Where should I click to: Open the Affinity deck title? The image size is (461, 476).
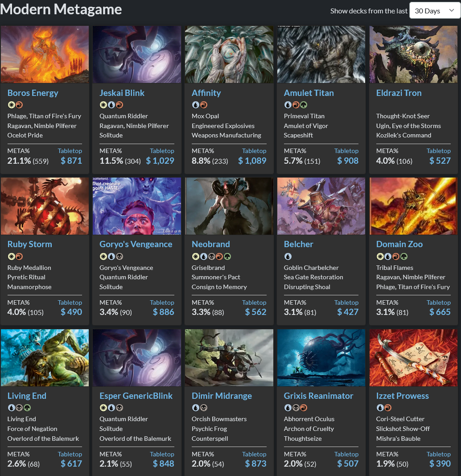pyautogui.click(x=206, y=93)
